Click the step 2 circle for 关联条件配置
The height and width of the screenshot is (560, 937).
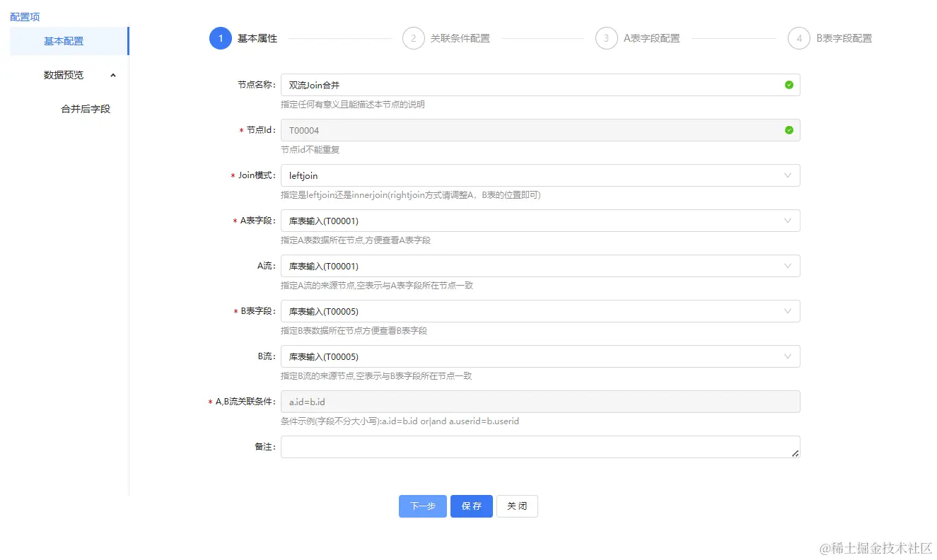pos(414,38)
